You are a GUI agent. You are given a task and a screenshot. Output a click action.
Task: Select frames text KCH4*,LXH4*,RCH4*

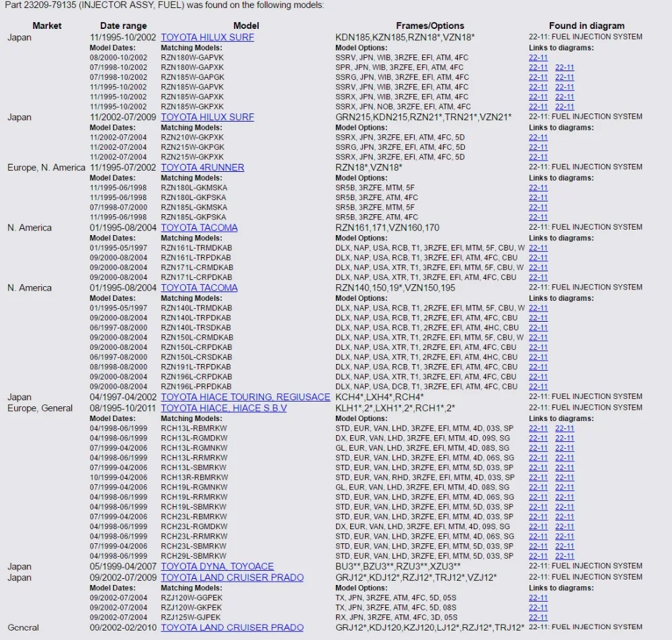[379, 397]
